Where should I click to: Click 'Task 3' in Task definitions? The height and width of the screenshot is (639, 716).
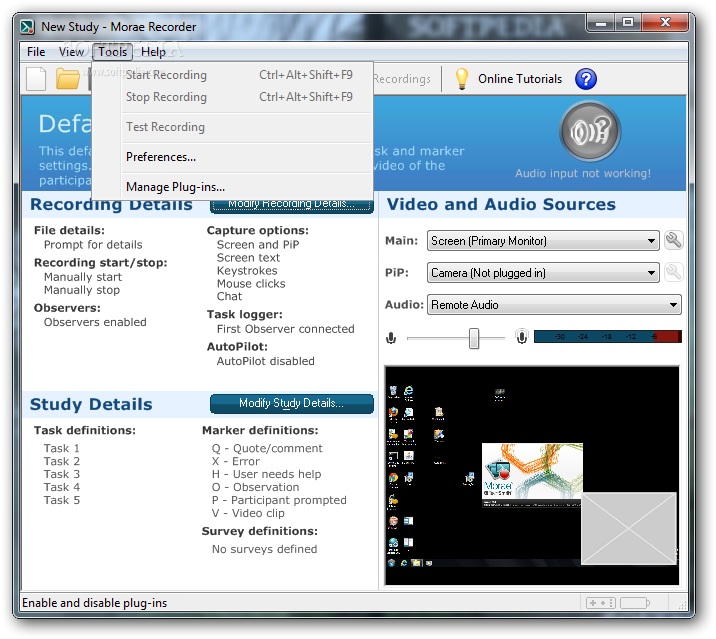62,474
